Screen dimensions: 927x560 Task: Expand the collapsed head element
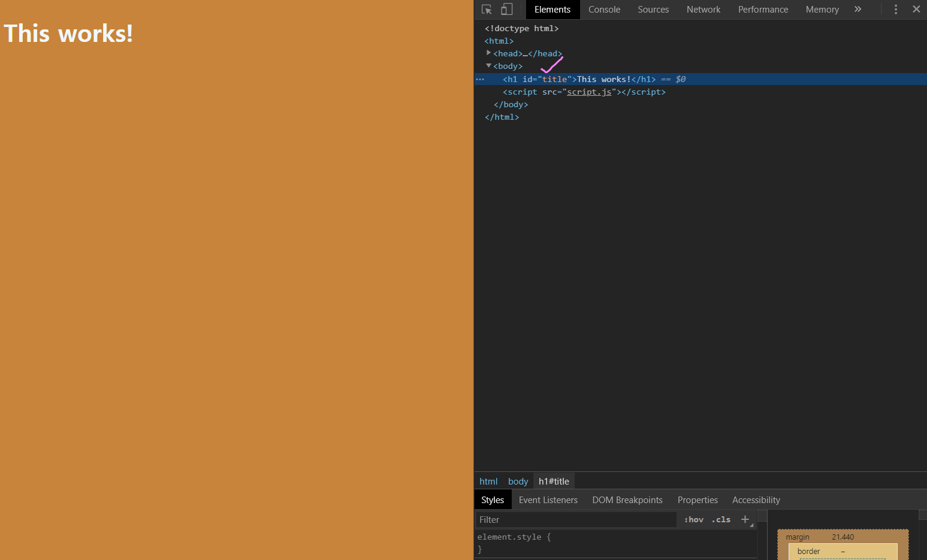coord(488,53)
